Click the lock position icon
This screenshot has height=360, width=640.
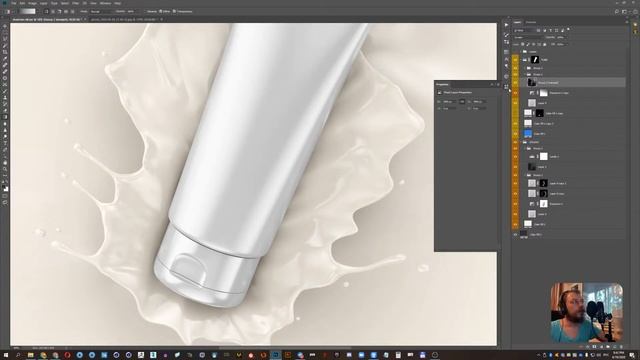click(533, 44)
